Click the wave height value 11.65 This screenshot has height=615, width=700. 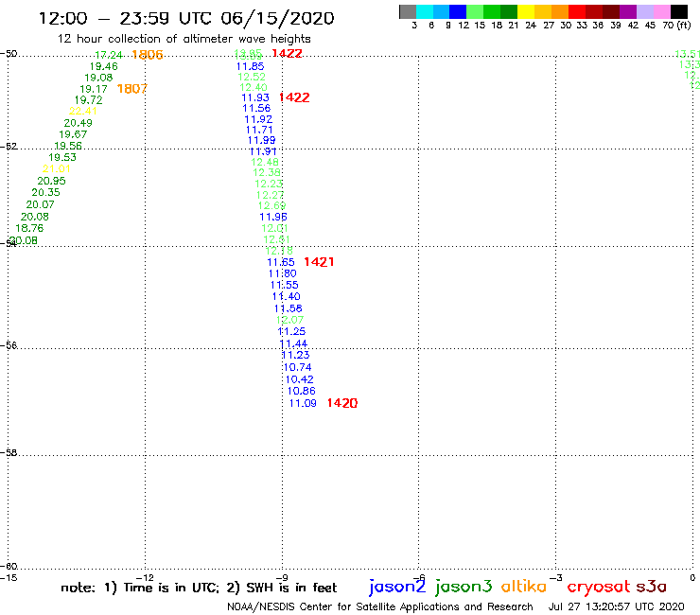[281, 262]
